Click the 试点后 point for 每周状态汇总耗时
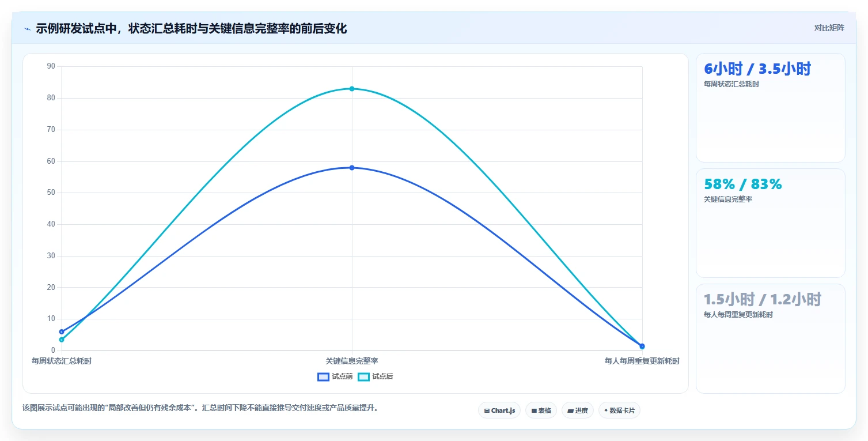This screenshot has width=868, height=441. click(x=62, y=340)
